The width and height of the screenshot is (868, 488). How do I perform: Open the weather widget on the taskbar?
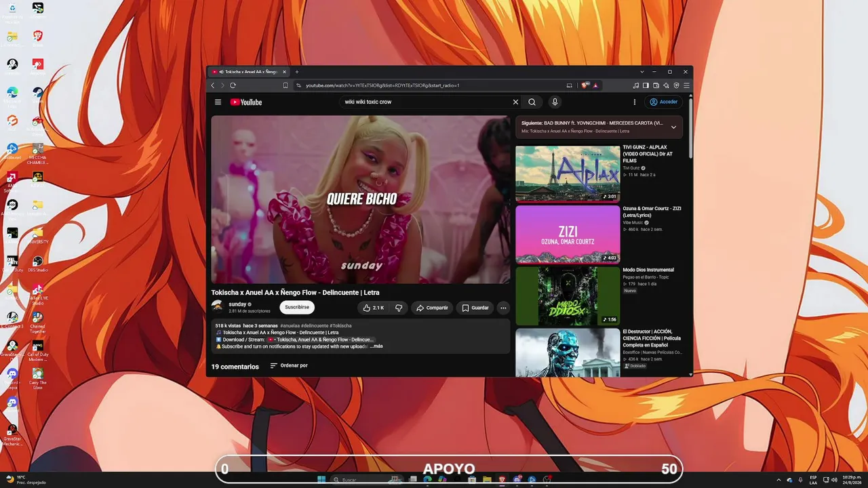(x=24, y=480)
